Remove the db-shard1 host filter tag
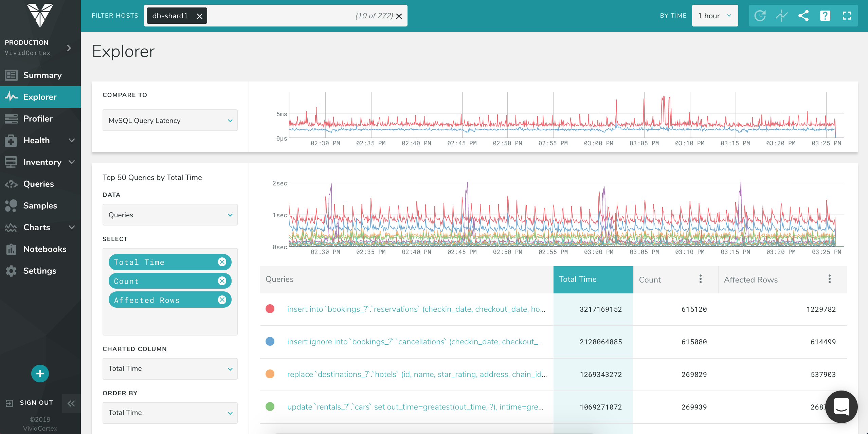The image size is (868, 434). (200, 16)
